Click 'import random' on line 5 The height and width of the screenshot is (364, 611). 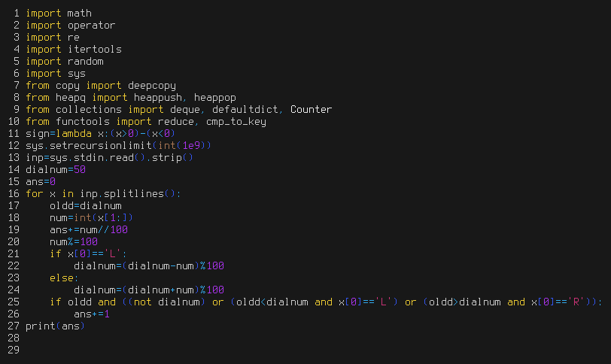(65, 62)
